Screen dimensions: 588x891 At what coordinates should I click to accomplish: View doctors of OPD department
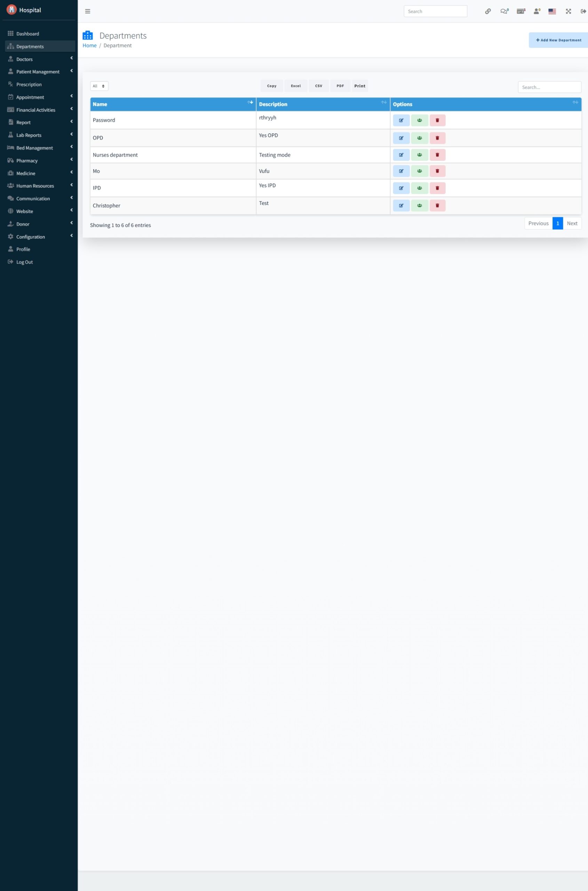[x=420, y=138]
